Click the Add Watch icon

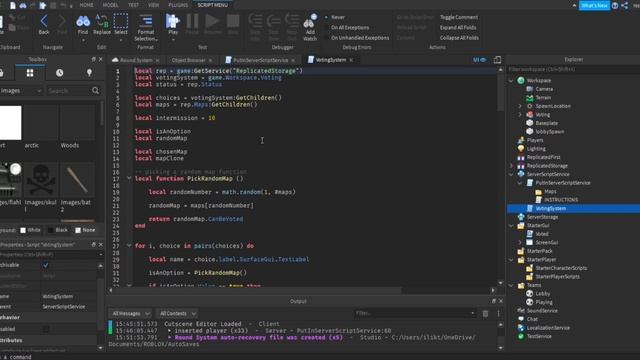click(x=310, y=21)
